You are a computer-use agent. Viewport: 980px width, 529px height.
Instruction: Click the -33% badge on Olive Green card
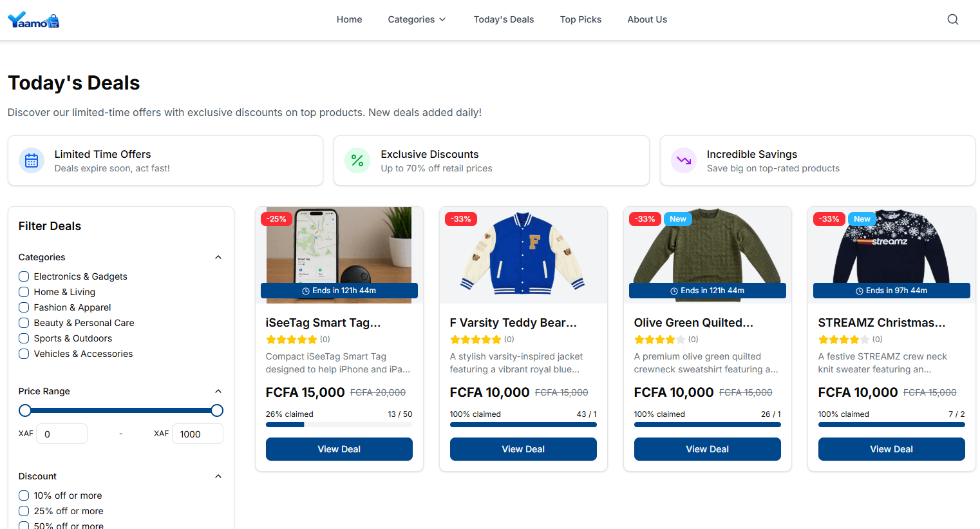pos(645,219)
